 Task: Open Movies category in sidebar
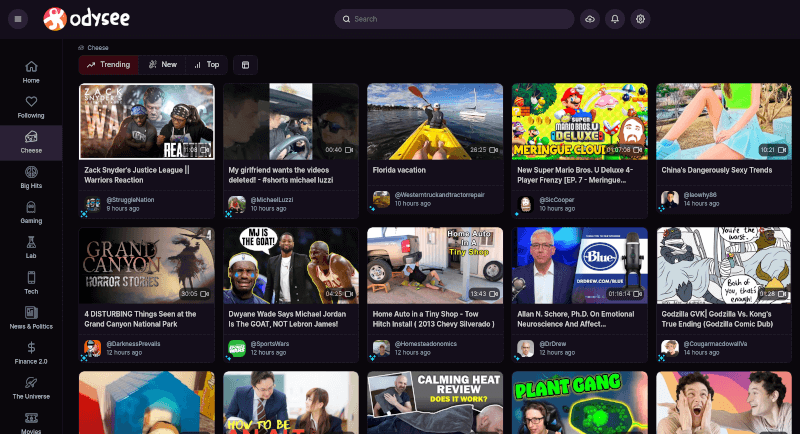coord(31,423)
